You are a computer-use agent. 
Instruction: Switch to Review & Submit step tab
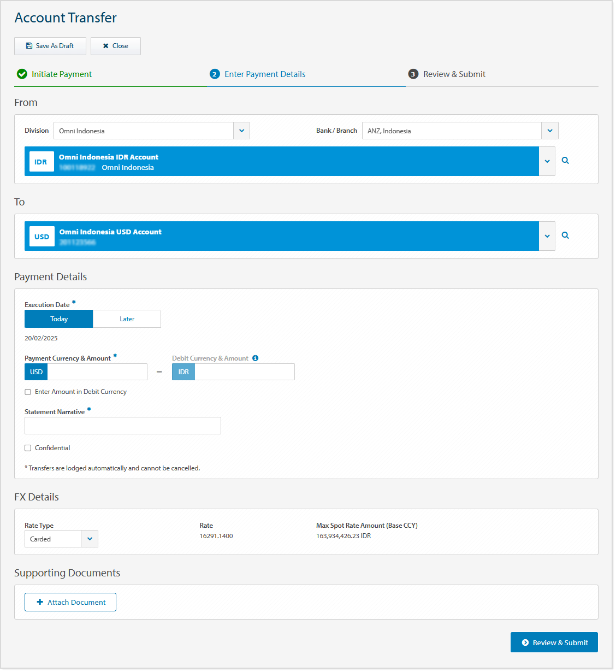(x=454, y=74)
